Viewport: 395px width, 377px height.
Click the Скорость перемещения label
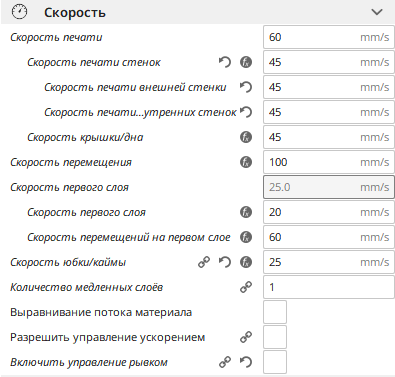[x=71, y=162]
